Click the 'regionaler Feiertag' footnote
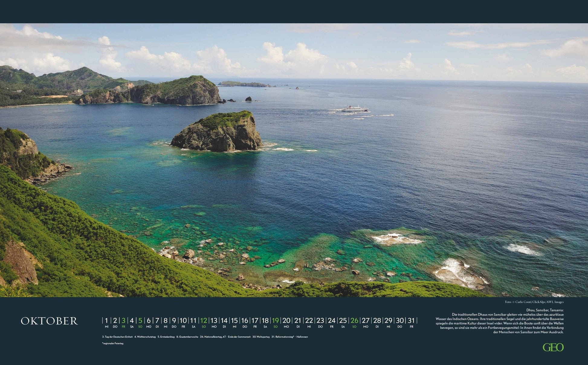The height and width of the screenshot is (365, 588). coord(113,344)
